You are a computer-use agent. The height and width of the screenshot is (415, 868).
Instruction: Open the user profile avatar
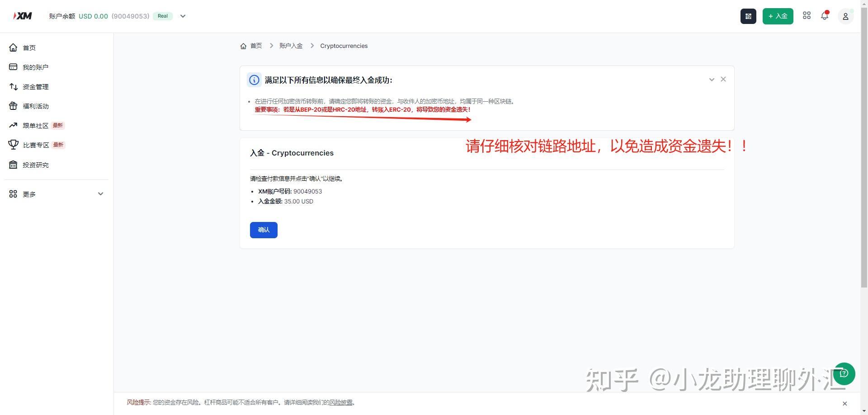pos(845,16)
